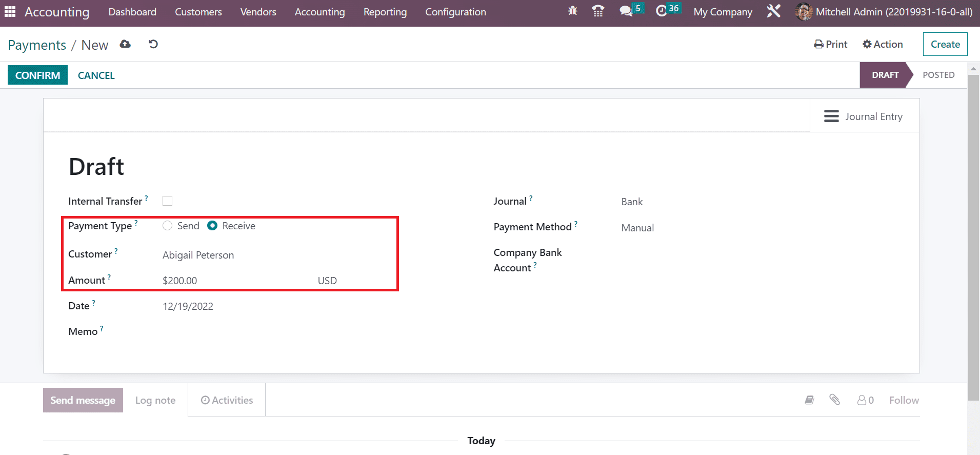Screen dimensions: 980x455
Task: Open the Configuration menu
Action: 455,12
